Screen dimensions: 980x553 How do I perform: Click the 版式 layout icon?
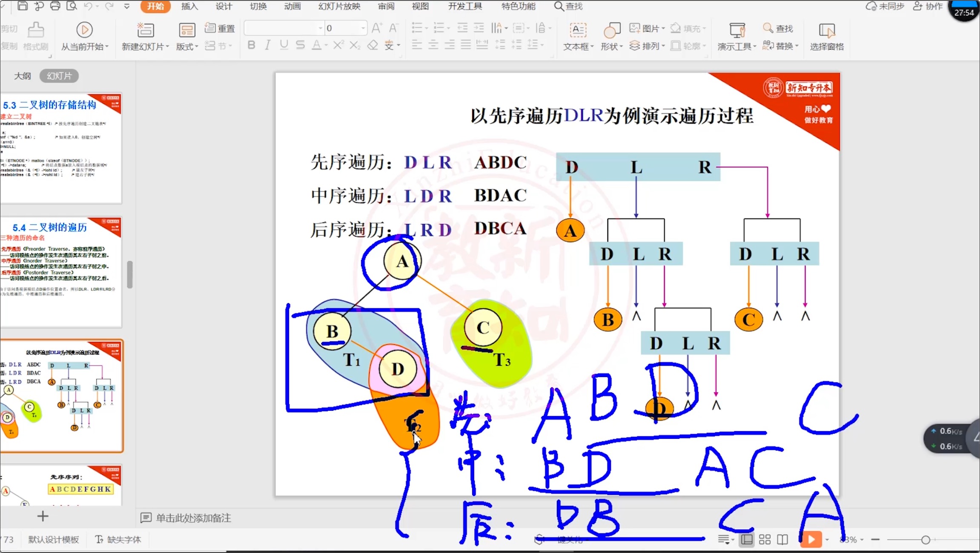(x=187, y=30)
